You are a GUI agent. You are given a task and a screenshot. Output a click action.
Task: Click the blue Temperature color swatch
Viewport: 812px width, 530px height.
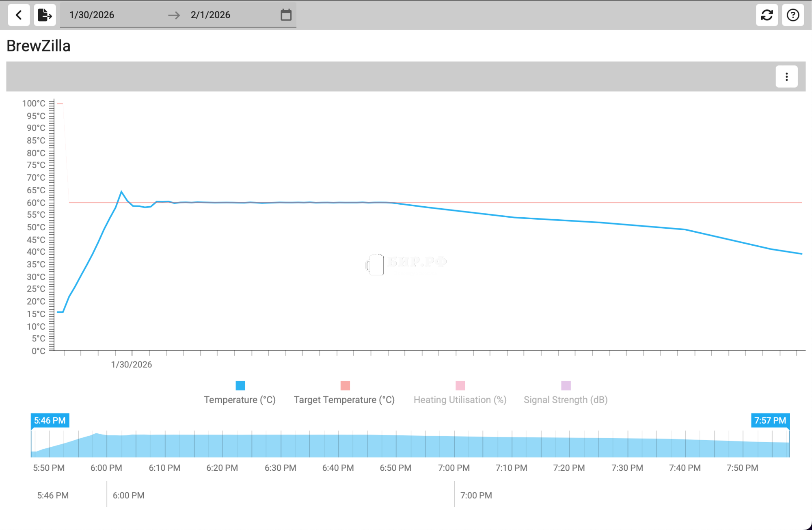click(x=240, y=385)
